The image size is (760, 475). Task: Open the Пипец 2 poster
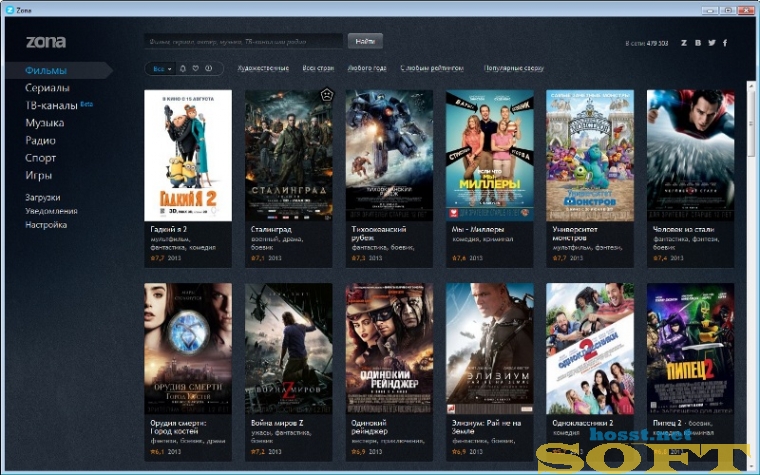click(690, 348)
